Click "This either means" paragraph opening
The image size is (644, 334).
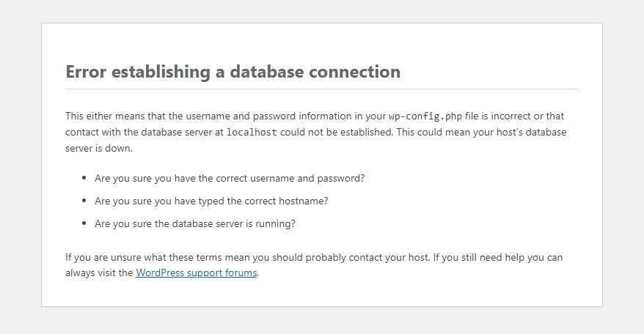pyautogui.click(x=102, y=116)
